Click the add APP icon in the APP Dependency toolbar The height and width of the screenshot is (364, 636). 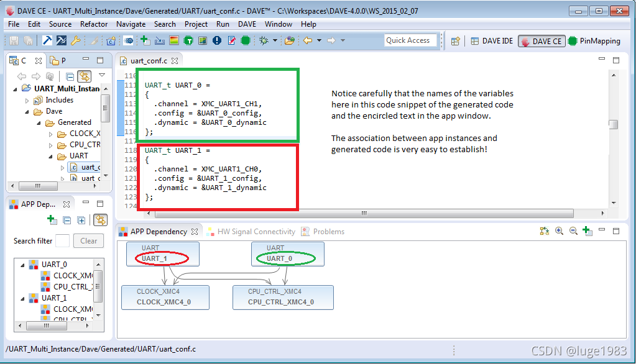pyautogui.click(x=587, y=231)
